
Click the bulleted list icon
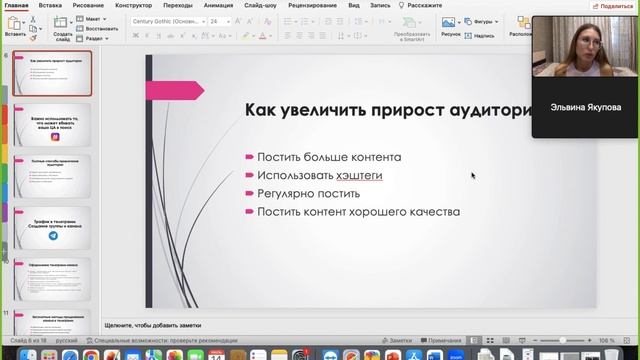click(x=288, y=21)
